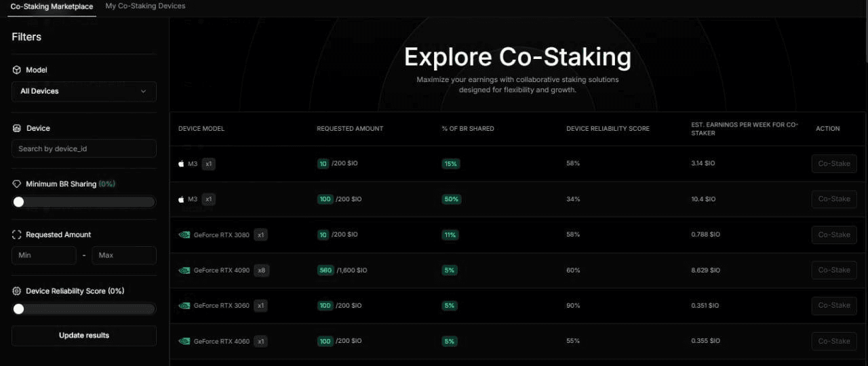
Task: Click the NVIDIA logo beside GeForce RTX 3080
Action: [x=184, y=235]
